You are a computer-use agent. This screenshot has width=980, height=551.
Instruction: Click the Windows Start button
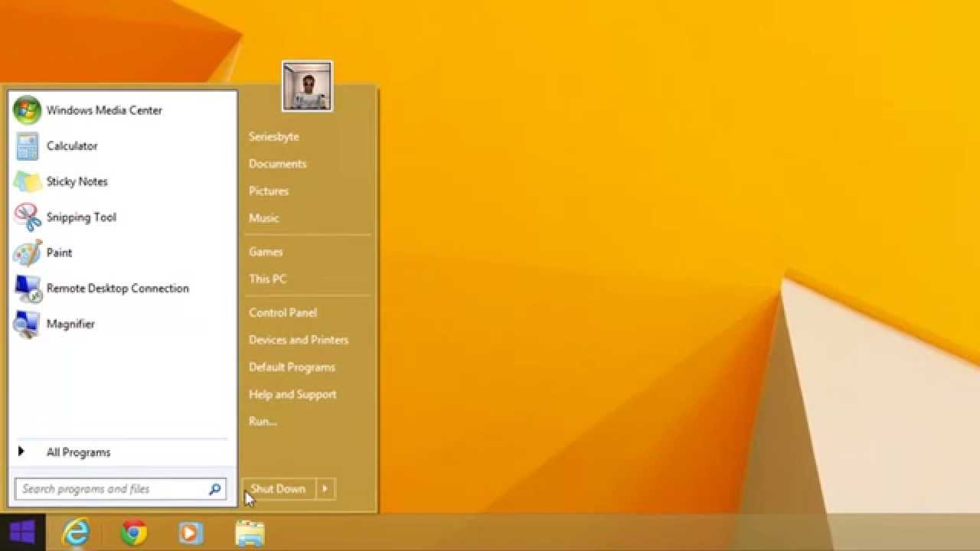click(x=22, y=533)
